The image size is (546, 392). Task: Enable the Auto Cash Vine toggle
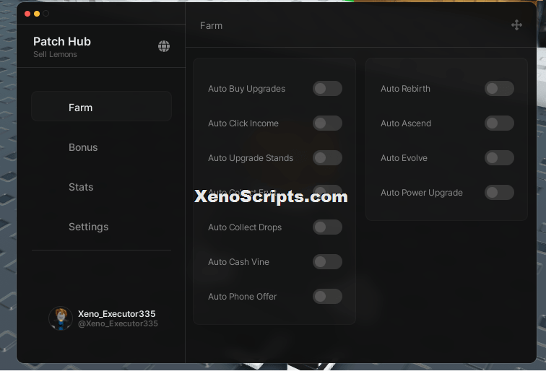tap(327, 261)
